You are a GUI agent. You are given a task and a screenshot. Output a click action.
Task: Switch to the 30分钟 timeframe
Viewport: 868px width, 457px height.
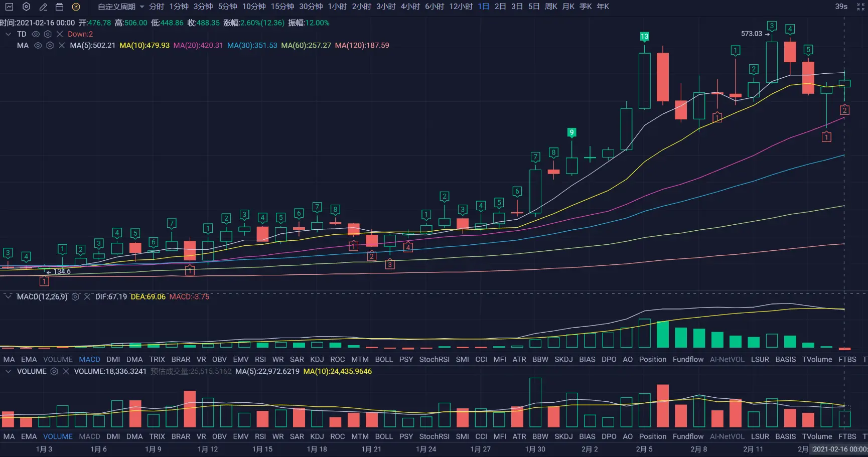(311, 7)
